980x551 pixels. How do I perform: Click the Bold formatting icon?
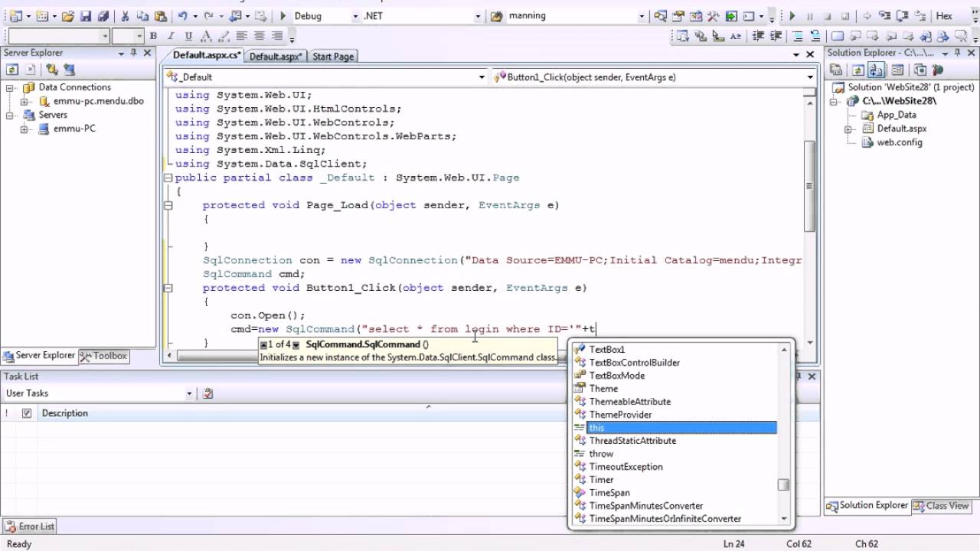click(x=153, y=36)
